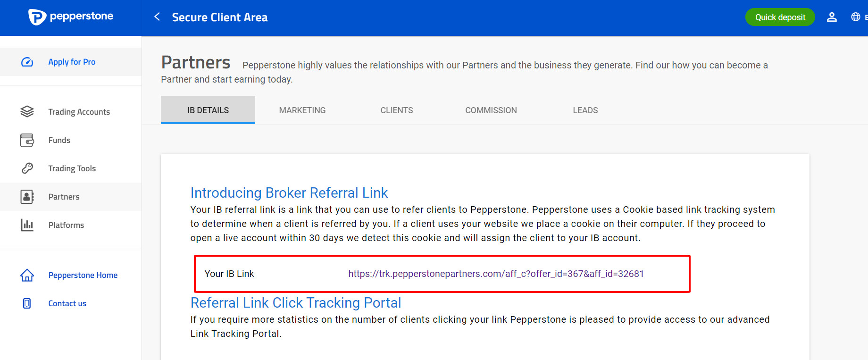Viewport: 868px width, 360px height.
Task: Open the IB referral link URL
Action: point(496,274)
